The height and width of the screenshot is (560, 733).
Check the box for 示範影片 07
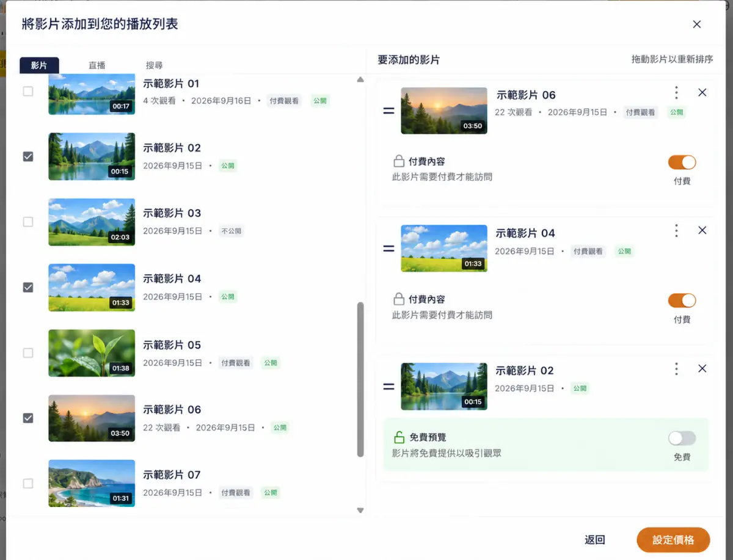[x=28, y=484]
